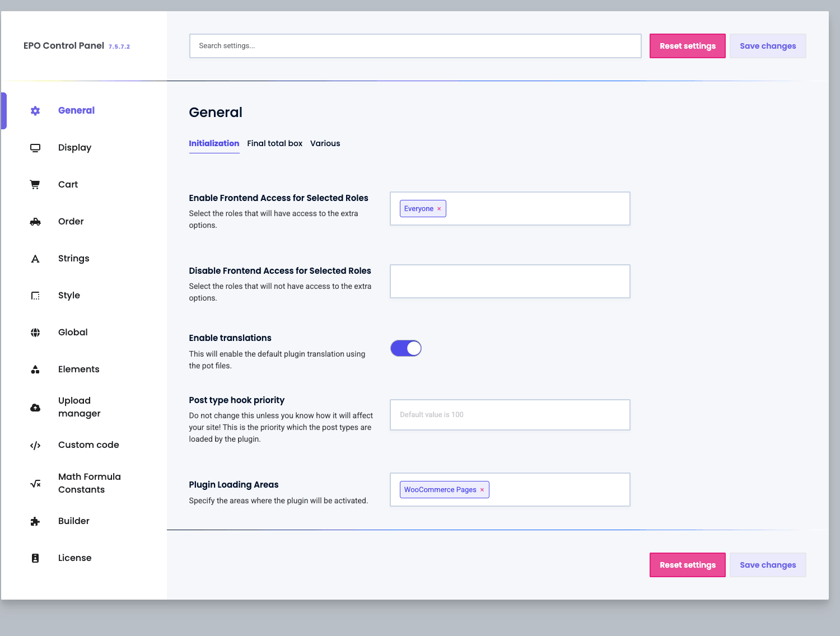Click the Everyone tag label
Viewport: 840px width, 636px height.
pyautogui.click(x=419, y=209)
